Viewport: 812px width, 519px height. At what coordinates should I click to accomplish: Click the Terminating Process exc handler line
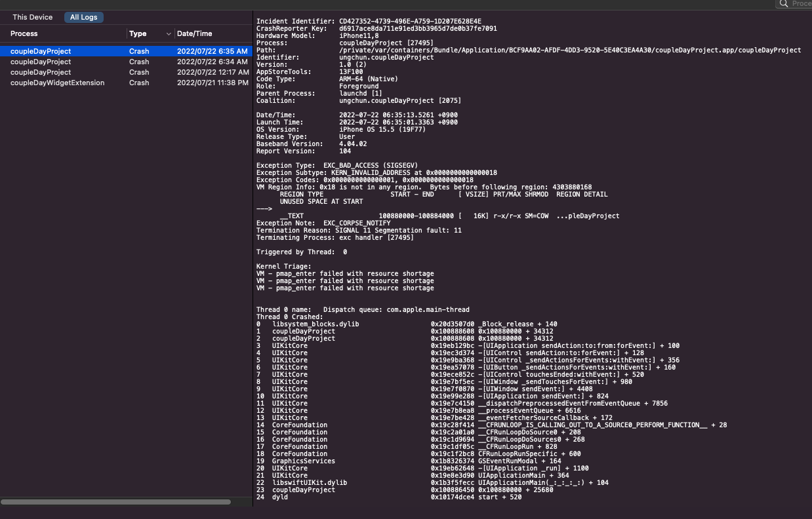335,238
